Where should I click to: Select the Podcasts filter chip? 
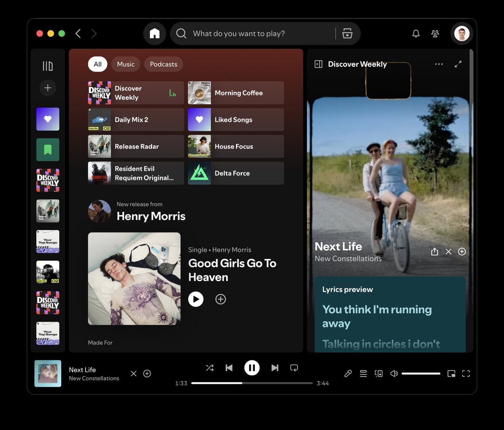point(163,64)
